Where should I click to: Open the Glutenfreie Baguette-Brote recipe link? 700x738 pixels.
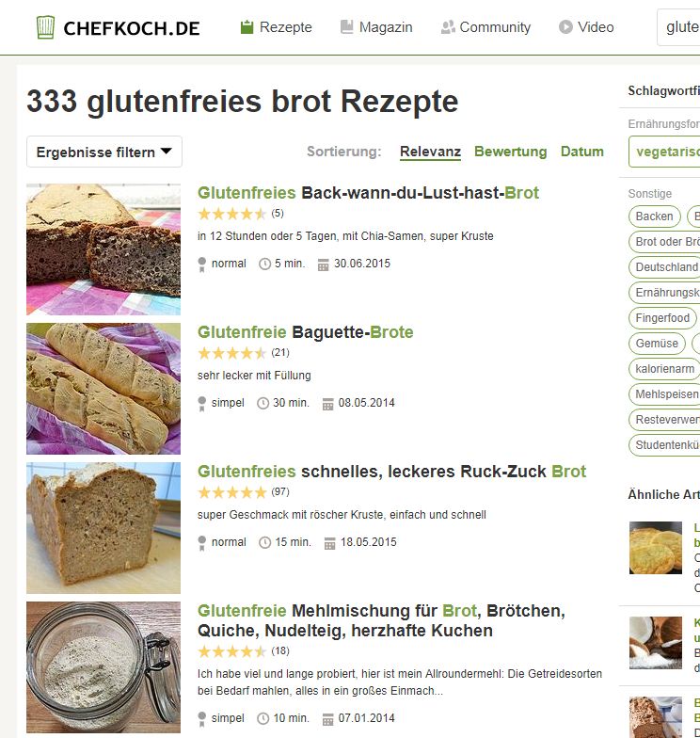(305, 332)
